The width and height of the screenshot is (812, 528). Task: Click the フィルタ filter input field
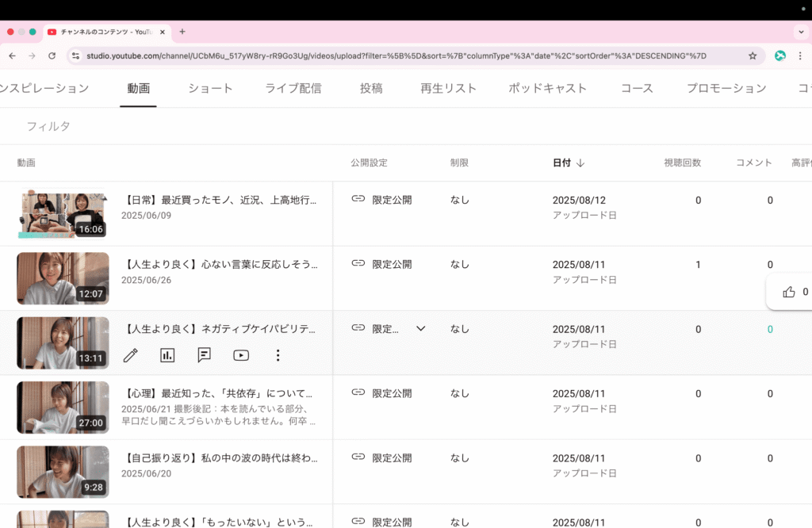click(49, 126)
